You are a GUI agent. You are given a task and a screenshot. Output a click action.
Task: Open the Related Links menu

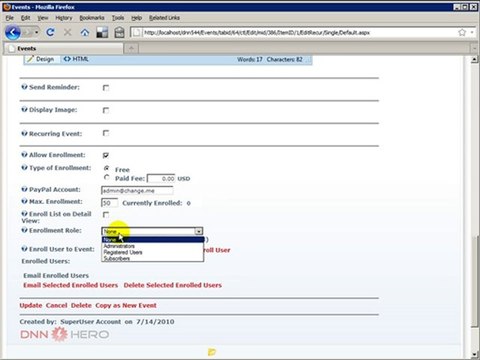click(164, 18)
